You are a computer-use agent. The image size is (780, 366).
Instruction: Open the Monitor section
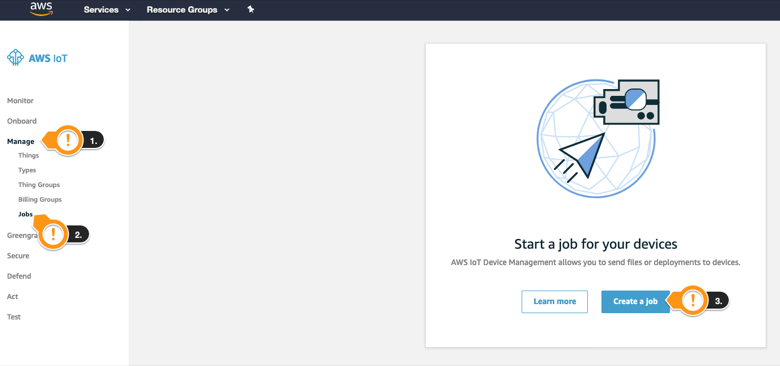(20, 100)
